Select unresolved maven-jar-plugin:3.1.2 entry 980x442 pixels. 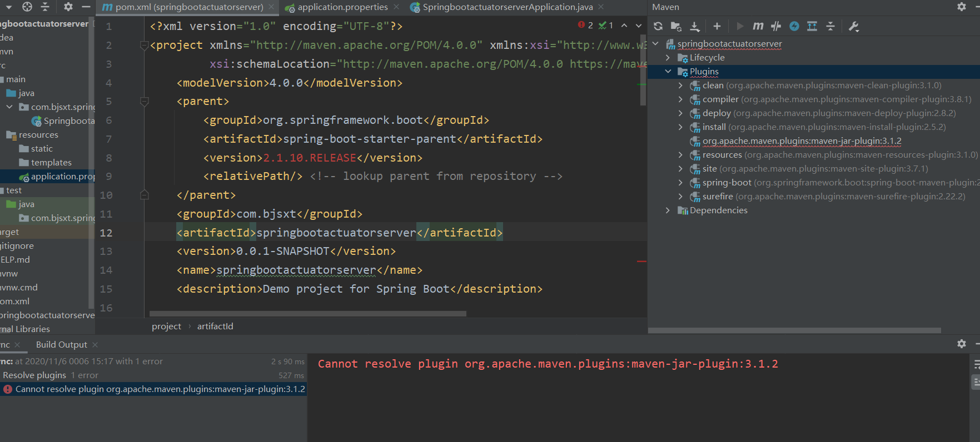pyautogui.click(x=802, y=141)
